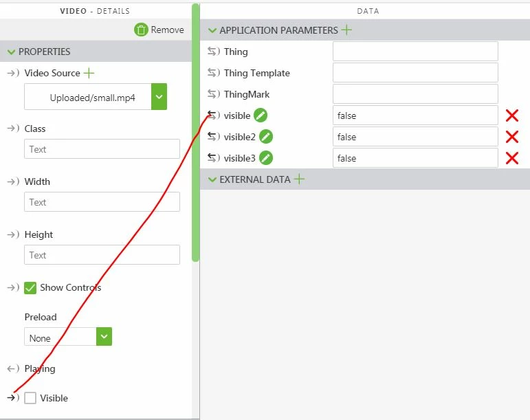Click the Remove trash icon

[x=141, y=30]
